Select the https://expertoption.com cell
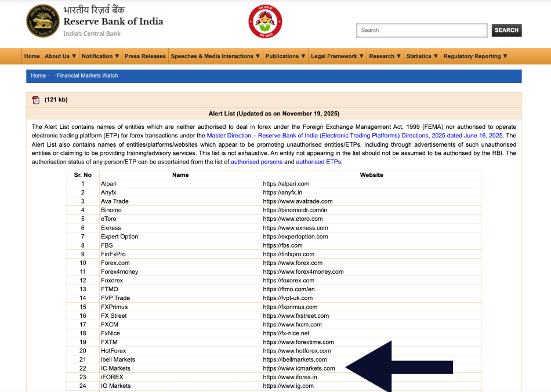 click(371, 237)
